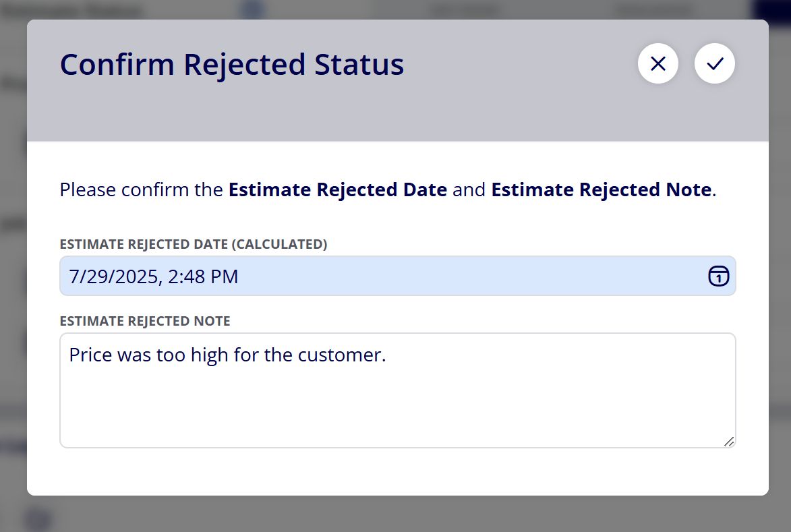The height and width of the screenshot is (532, 791).
Task: Select the 2:48 PM time portion
Action: point(203,276)
